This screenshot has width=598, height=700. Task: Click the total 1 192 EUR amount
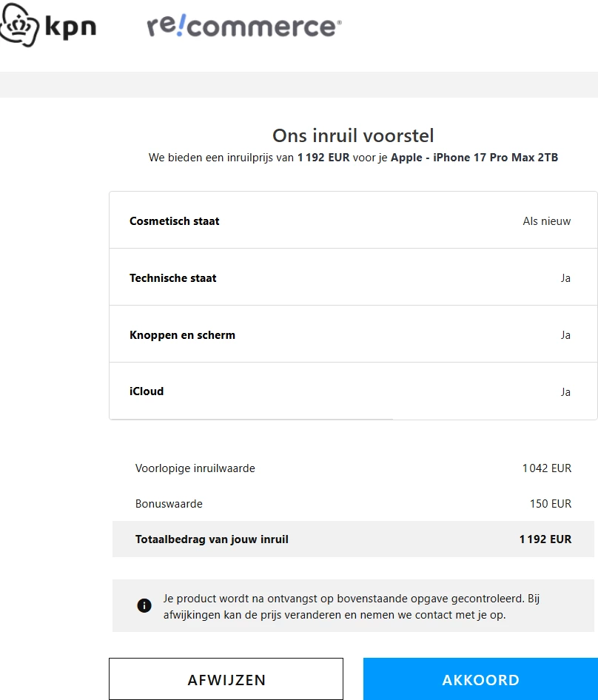click(545, 539)
